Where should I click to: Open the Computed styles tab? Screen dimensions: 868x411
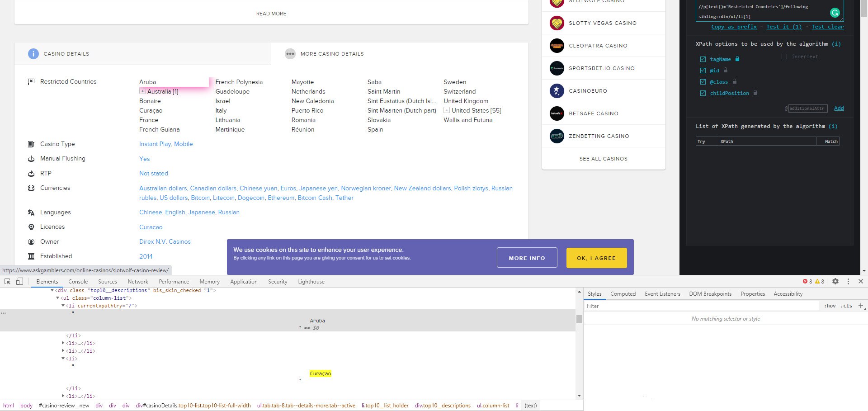[623, 294]
